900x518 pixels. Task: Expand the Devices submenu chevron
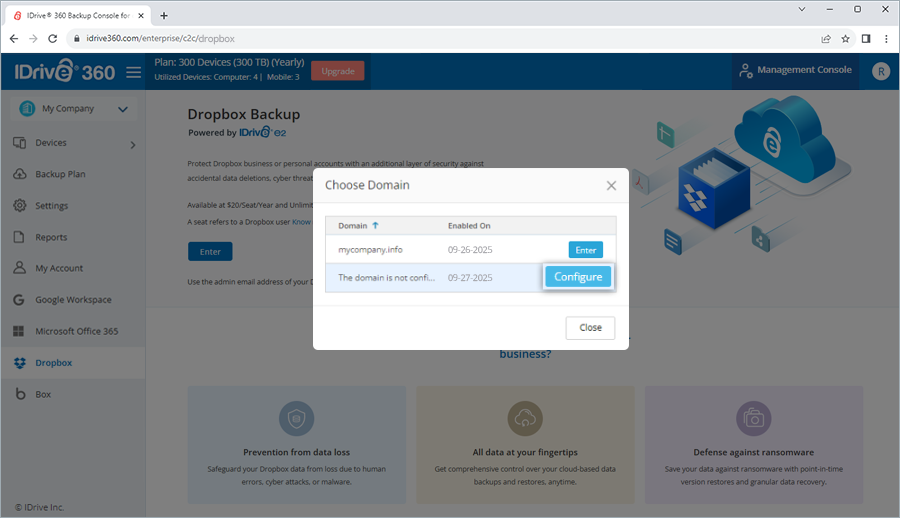(132, 145)
